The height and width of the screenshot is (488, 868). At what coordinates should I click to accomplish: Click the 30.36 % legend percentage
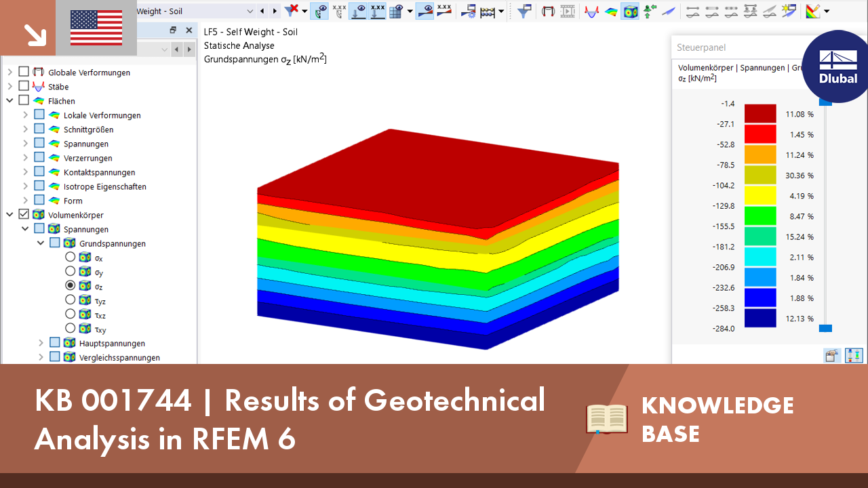(800, 176)
